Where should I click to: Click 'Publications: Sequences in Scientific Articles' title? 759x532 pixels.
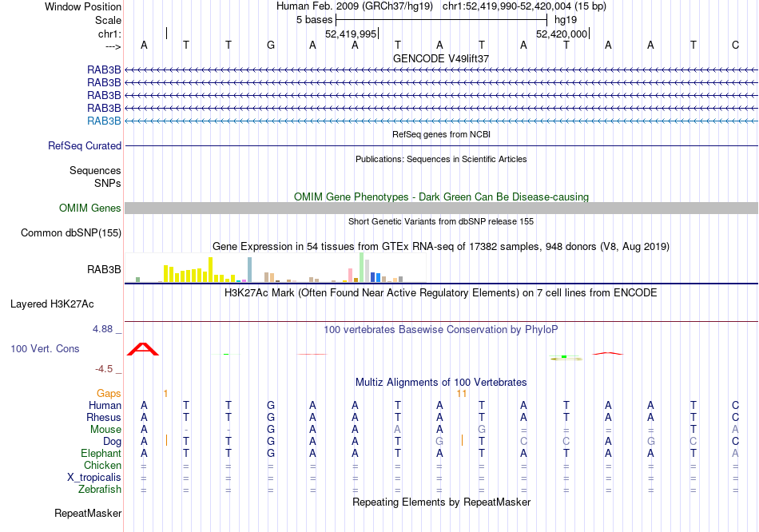click(441, 159)
